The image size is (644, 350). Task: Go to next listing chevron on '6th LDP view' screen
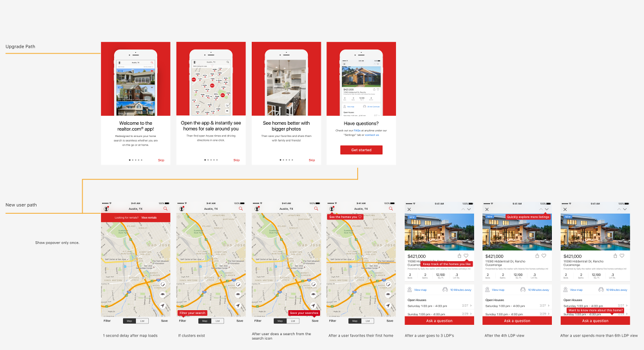625,209
